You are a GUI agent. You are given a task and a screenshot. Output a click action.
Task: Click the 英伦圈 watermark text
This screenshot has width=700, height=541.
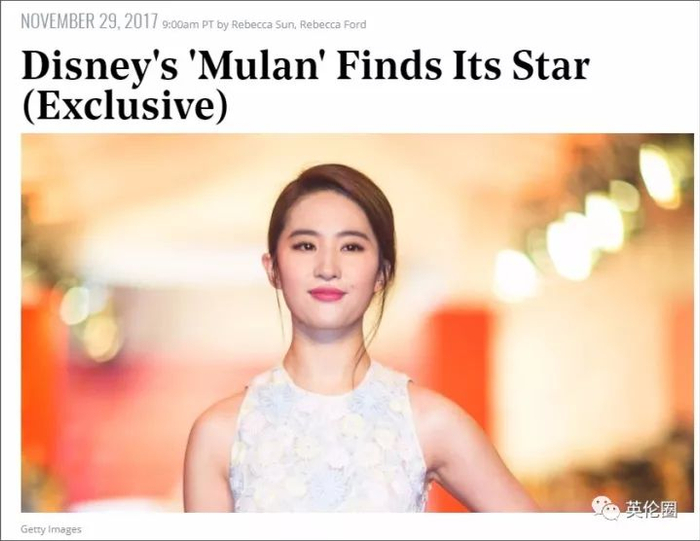651,509
